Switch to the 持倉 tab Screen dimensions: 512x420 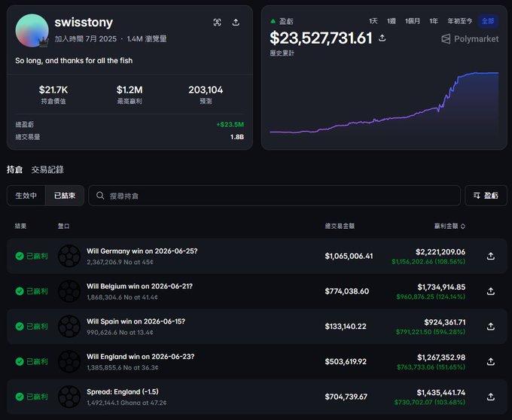click(x=15, y=169)
